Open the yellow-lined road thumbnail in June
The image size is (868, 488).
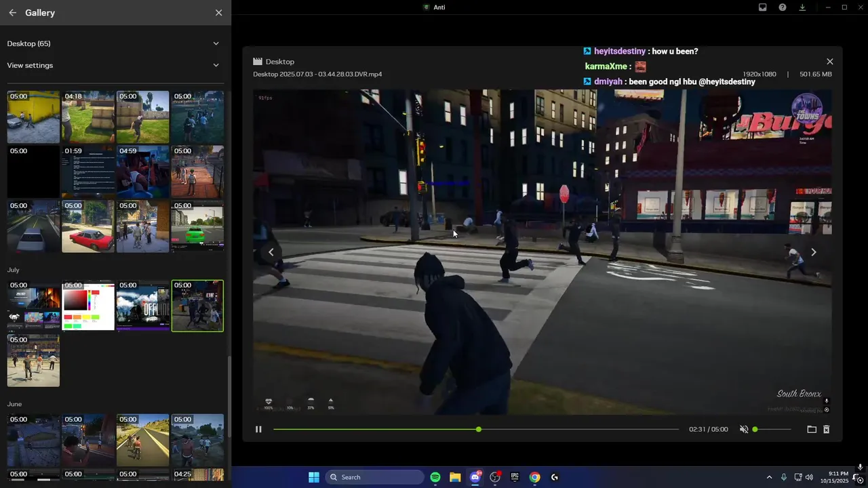142,441
